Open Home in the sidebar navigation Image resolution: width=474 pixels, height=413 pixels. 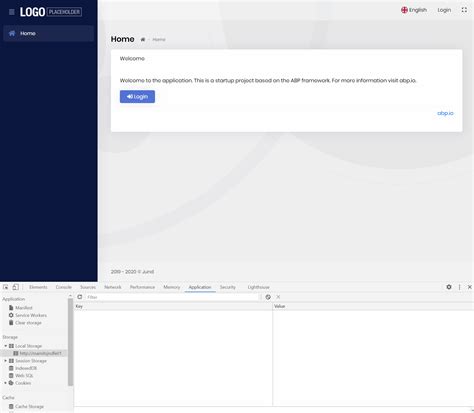[x=49, y=33]
